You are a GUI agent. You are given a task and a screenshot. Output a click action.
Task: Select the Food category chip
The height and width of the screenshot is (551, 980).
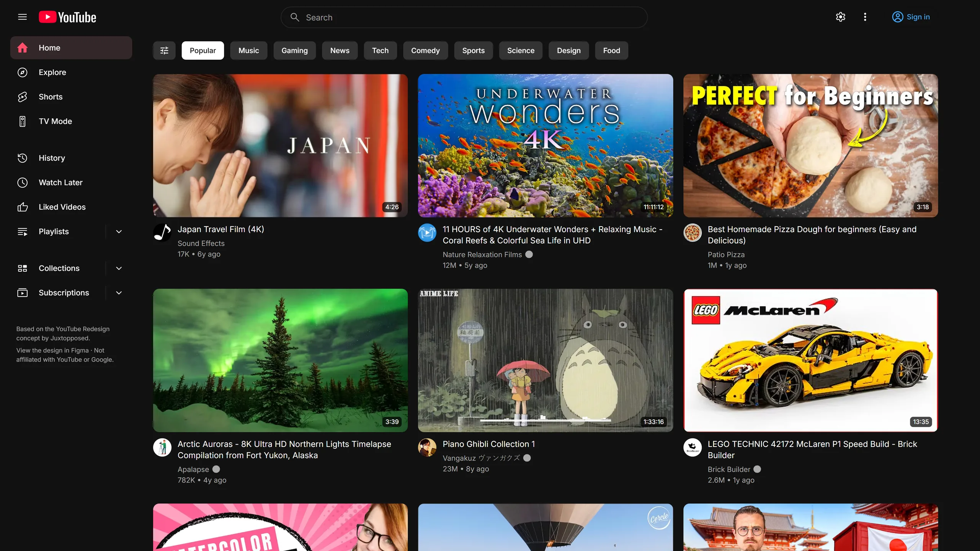(x=611, y=51)
